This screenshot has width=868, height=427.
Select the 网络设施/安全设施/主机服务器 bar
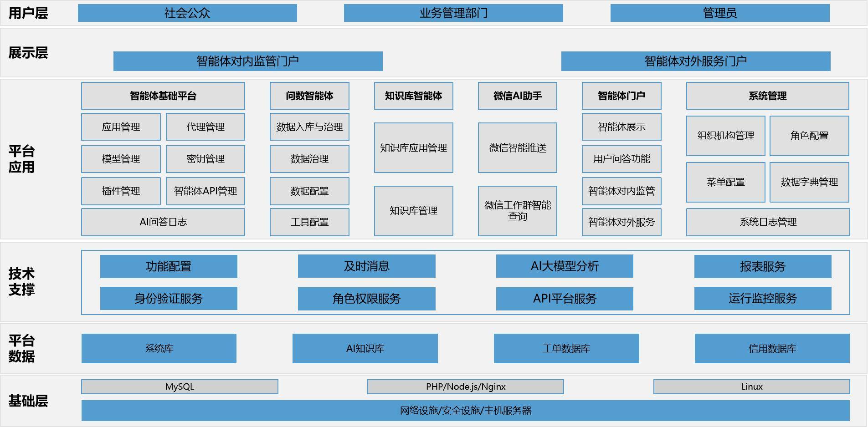click(467, 410)
